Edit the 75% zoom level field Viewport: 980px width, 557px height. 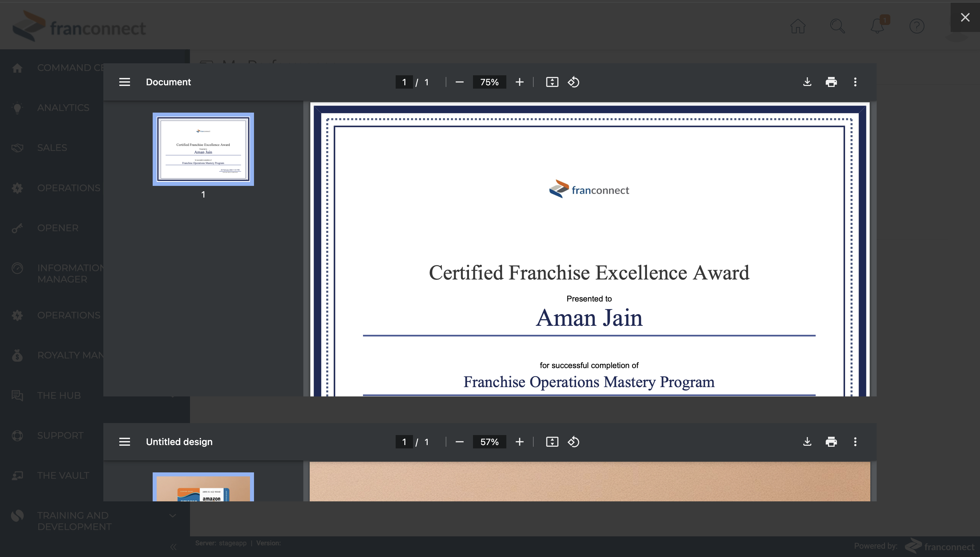click(489, 82)
